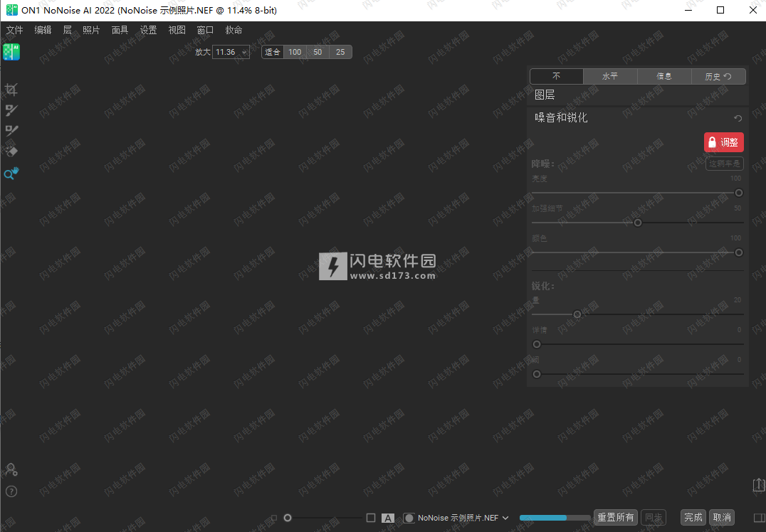Click the 加强细节 value 50

coord(738,208)
